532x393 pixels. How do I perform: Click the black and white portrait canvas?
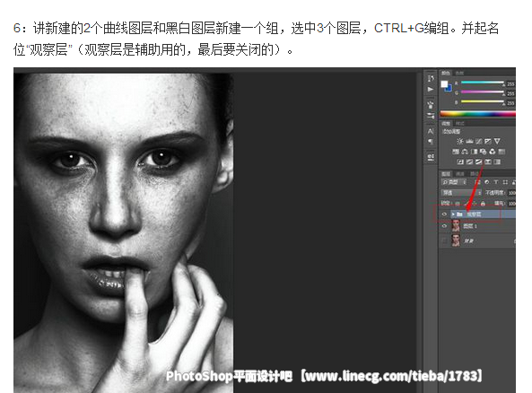point(124,233)
